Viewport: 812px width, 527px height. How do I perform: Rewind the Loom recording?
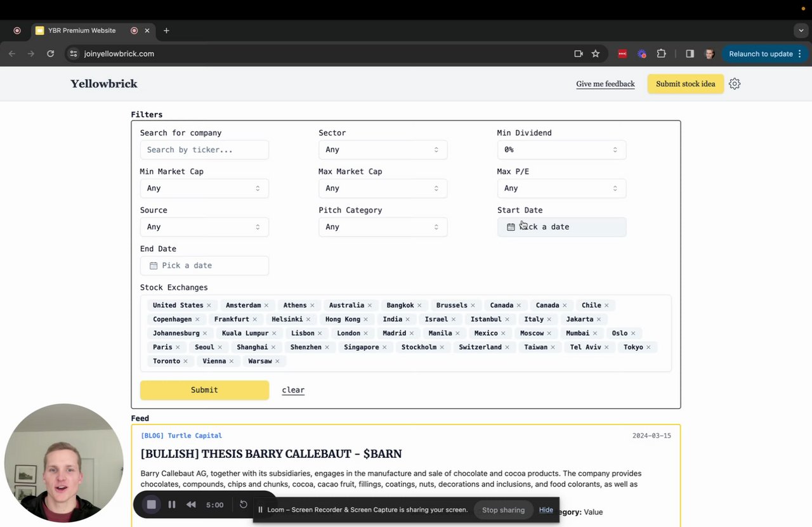pyautogui.click(x=191, y=505)
